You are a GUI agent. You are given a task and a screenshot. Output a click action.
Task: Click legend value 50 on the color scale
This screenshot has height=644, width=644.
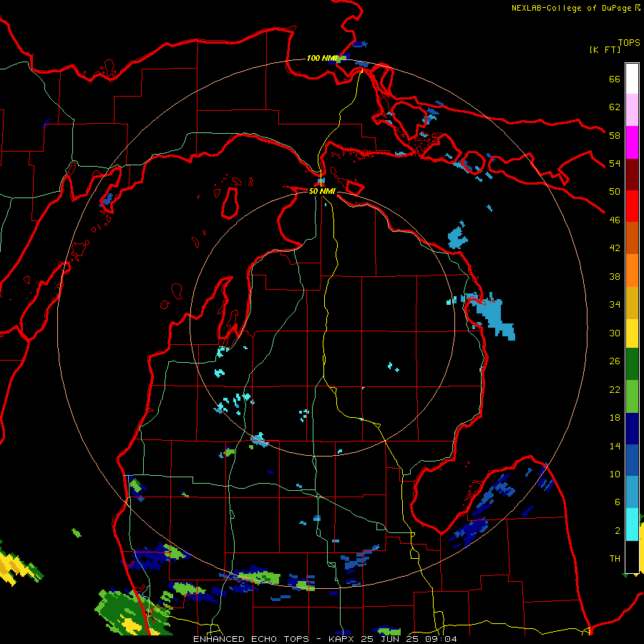pyautogui.click(x=615, y=191)
